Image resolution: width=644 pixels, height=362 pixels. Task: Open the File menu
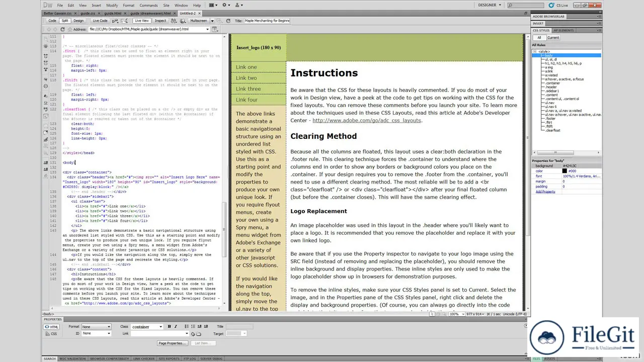tap(60, 5)
